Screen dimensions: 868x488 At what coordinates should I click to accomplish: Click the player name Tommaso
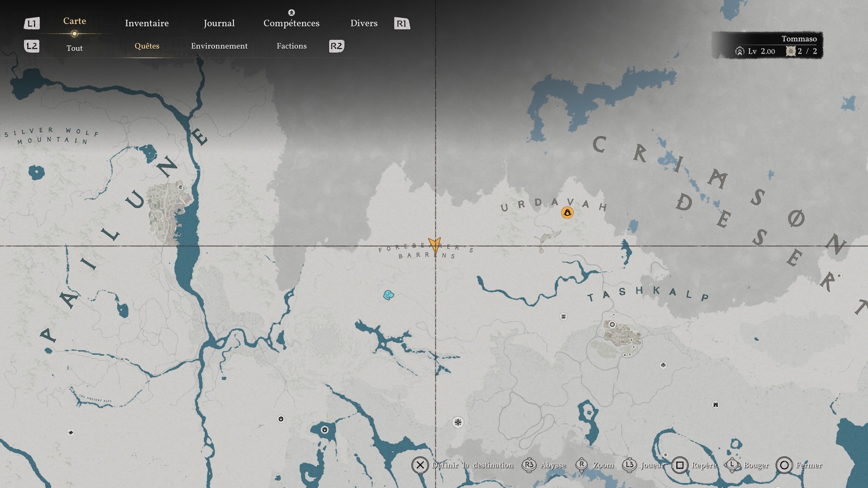[799, 39]
